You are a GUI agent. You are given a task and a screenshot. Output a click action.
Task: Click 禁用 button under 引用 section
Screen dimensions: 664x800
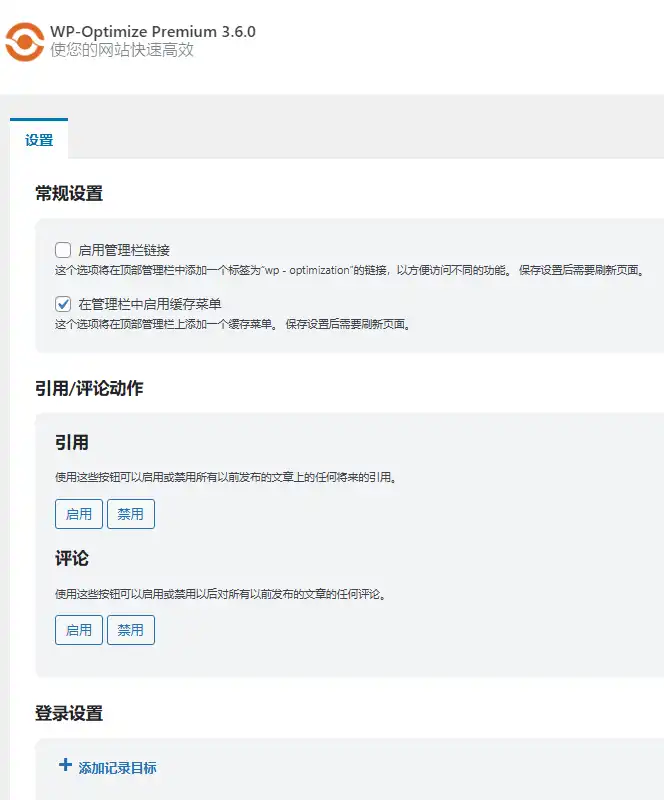(x=131, y=514)
